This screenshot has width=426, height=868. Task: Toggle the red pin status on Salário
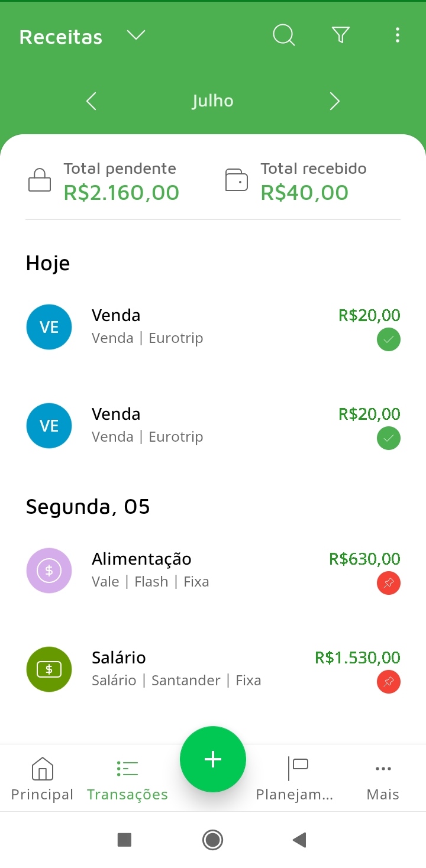pos(389,682)
